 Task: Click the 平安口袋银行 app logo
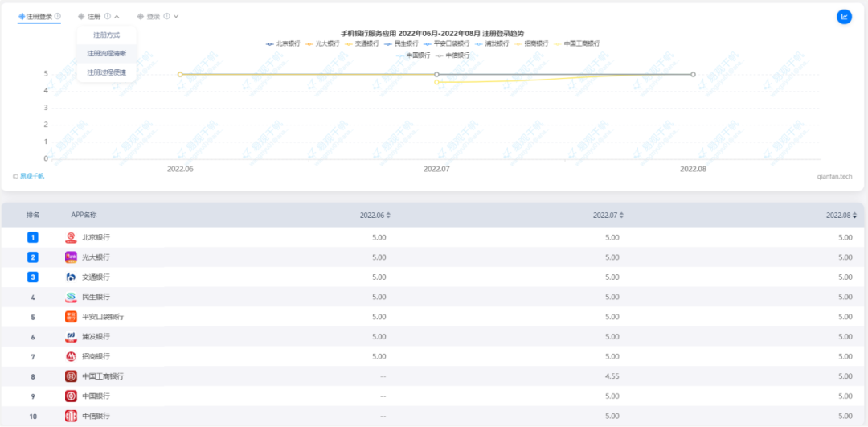(71, 317)
